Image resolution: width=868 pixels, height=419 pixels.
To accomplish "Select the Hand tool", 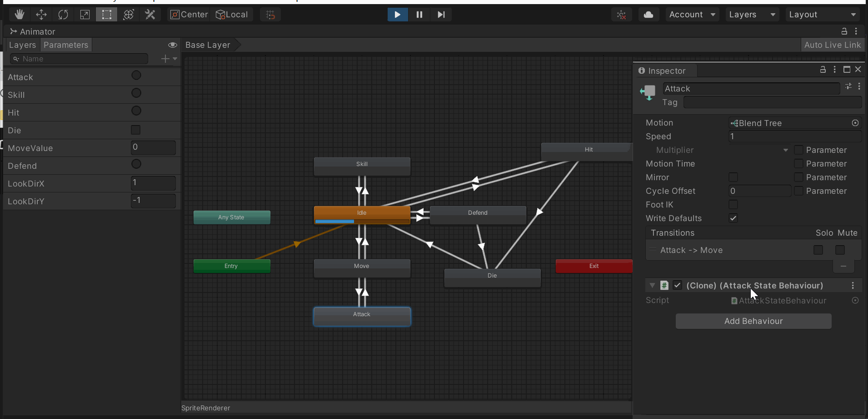I will click(x=19, y=15).
